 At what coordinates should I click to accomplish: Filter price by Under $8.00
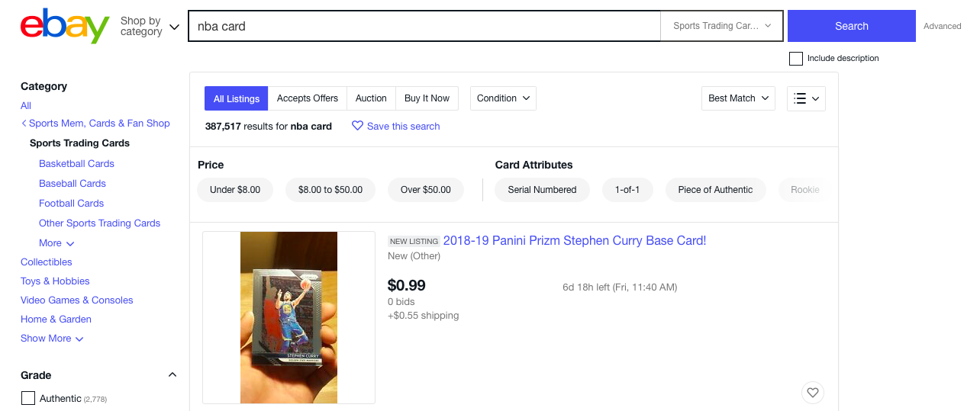click(x=235, y=190)
